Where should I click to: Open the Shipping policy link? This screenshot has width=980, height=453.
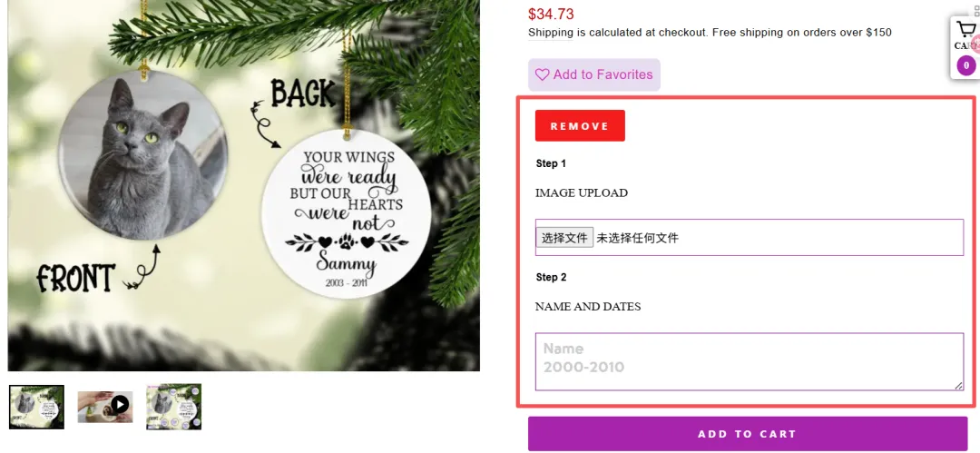click(550, 33)
